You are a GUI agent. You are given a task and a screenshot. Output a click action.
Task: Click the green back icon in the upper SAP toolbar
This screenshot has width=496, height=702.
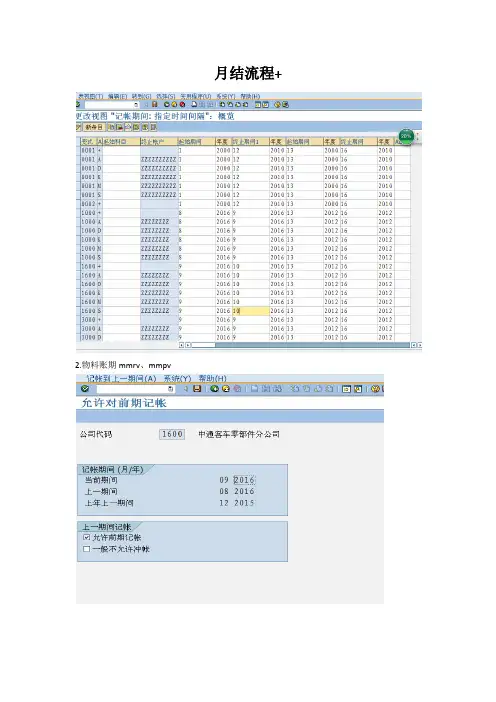167,104
